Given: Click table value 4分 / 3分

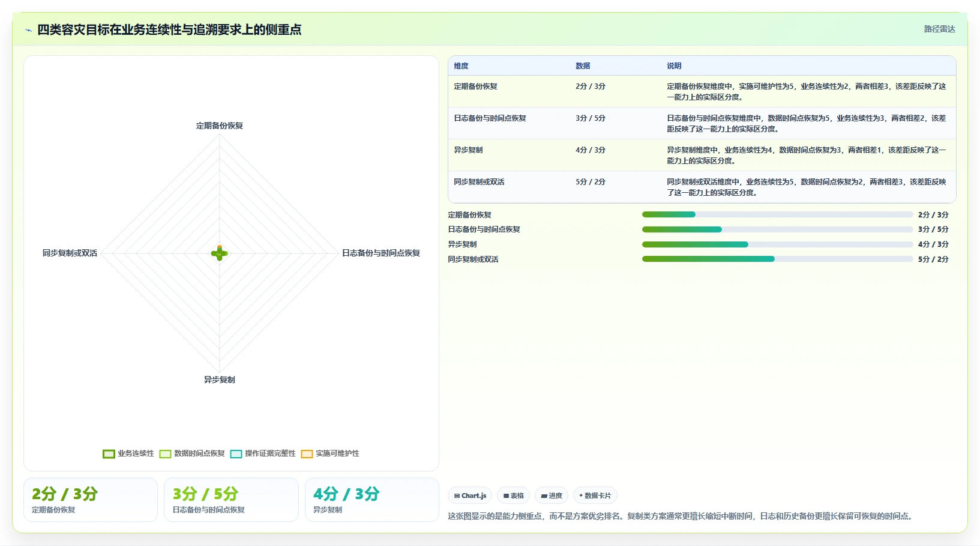Looking at the screenshot, I should 591,150.
